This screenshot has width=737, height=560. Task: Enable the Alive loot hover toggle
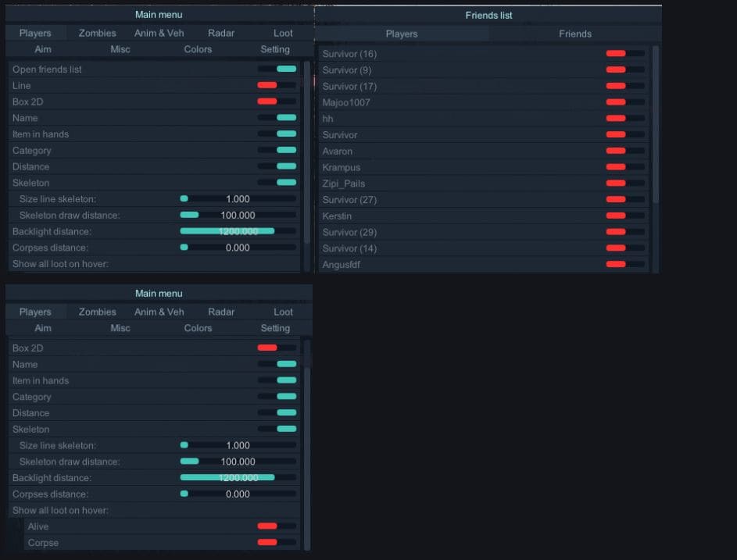point(277,526)
